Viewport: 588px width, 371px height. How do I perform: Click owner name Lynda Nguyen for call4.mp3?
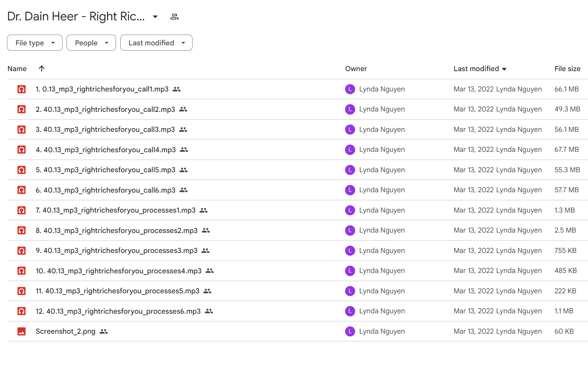pos(382,150)
